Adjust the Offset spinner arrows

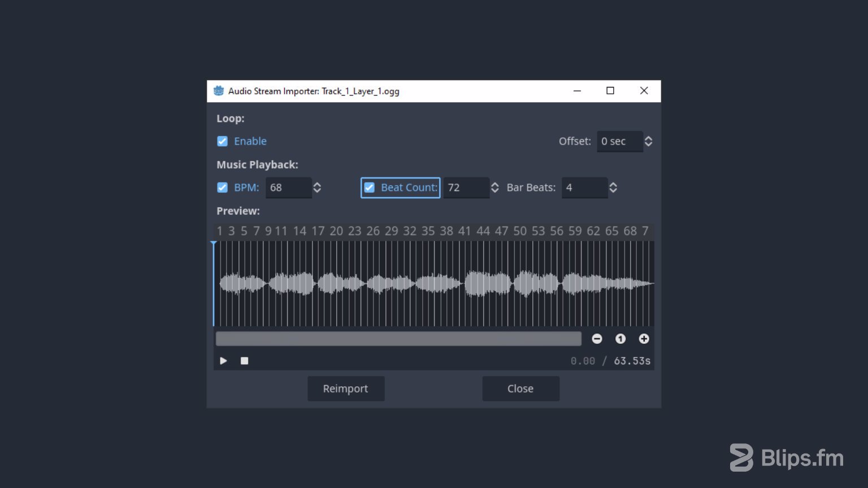click(648, 141)
